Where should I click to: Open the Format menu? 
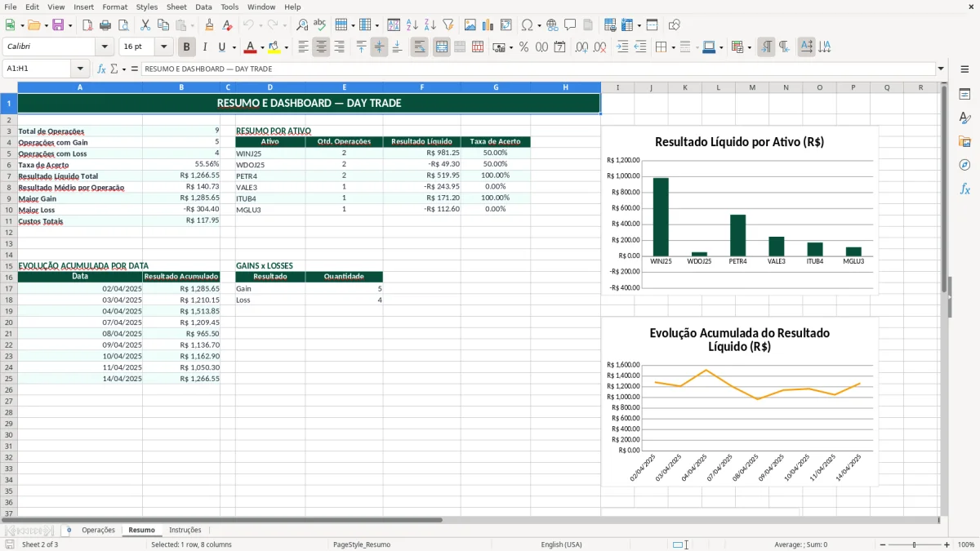click(x=114, y=7)
